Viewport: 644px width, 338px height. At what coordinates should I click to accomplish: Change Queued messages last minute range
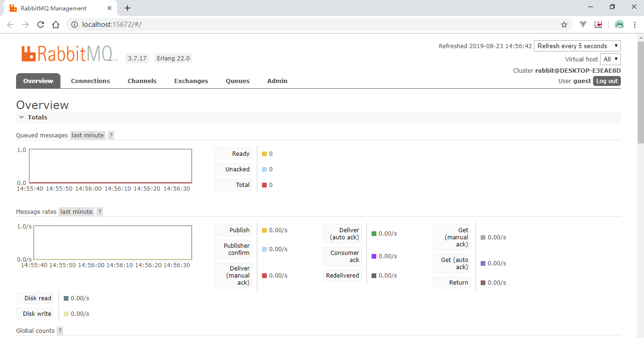coord(88,135)
